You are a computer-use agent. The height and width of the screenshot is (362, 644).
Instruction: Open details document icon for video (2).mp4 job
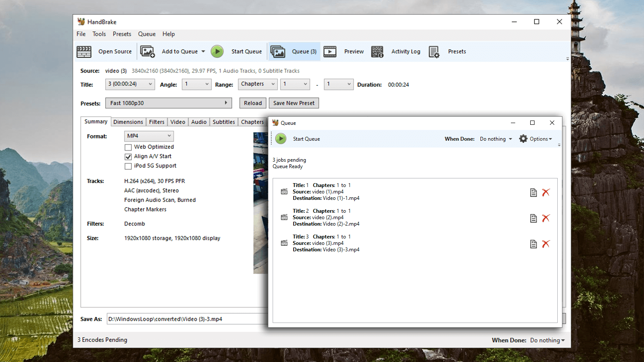point(533,218)
